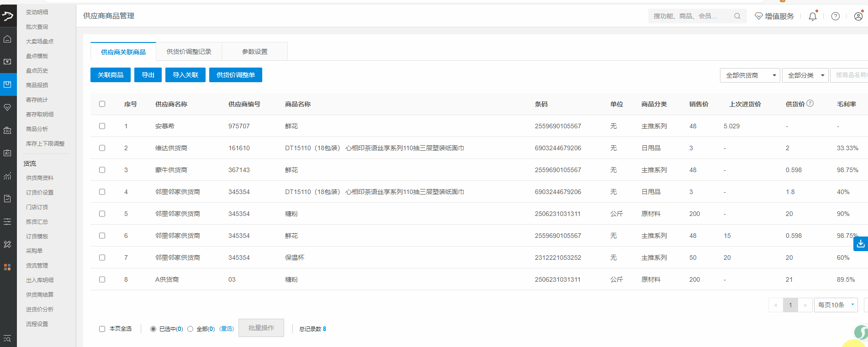Select the highlighted inventory icon in the left rail
868x347 pixels.
tap(7, 84)
